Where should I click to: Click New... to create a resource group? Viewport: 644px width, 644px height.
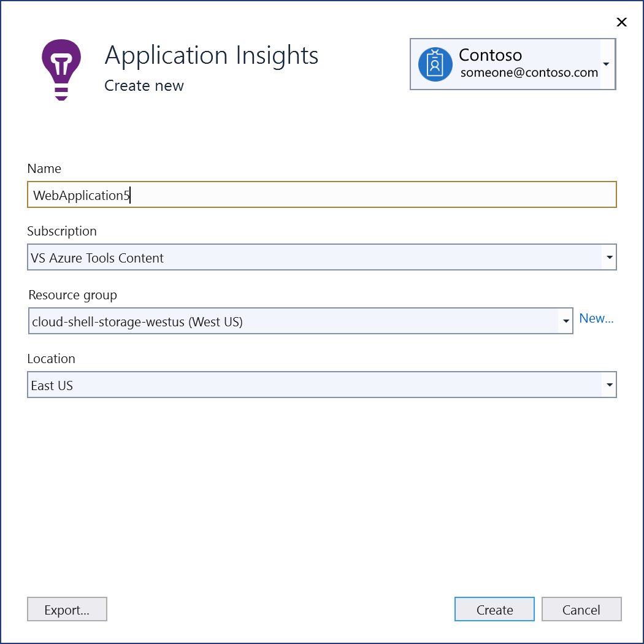[x=596, y=318]
